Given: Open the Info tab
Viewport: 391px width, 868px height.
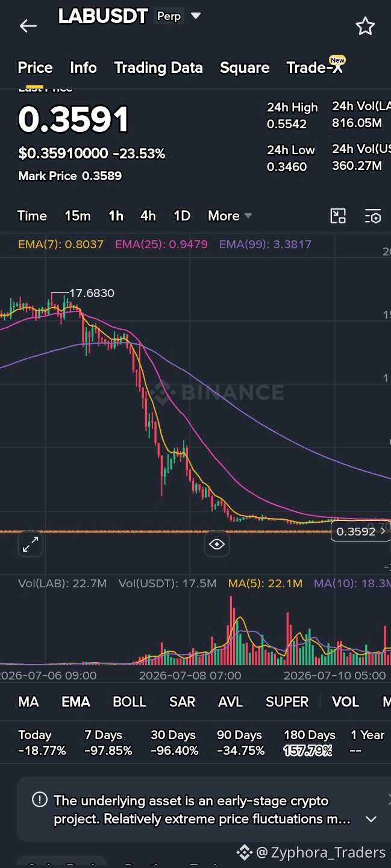Looking at the screenshot, I should click(83, 67).
